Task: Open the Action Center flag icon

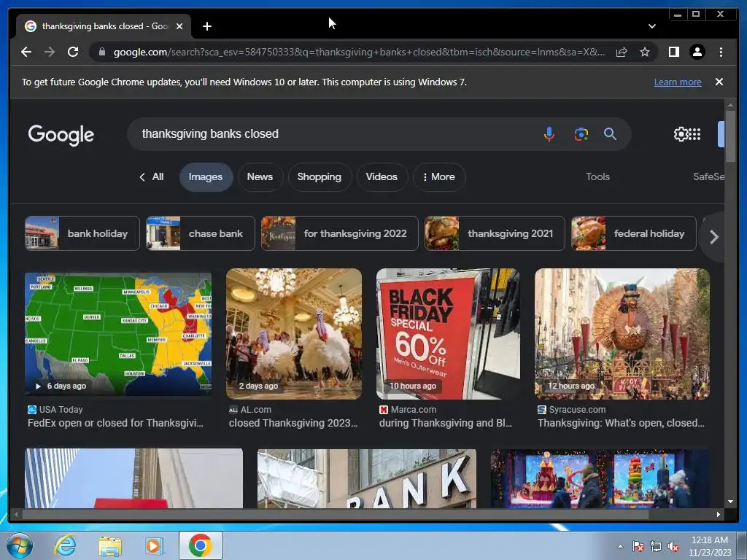Action: 638,547
